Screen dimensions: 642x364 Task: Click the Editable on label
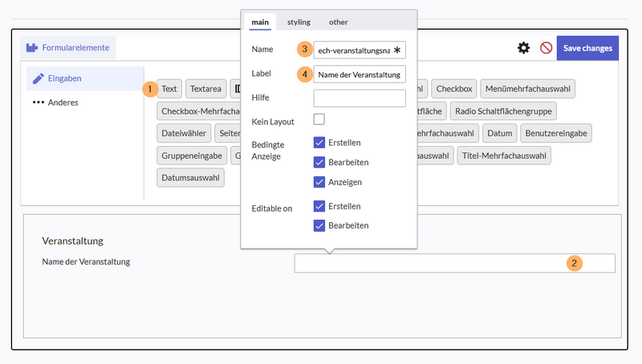click(x=272, y=208)
